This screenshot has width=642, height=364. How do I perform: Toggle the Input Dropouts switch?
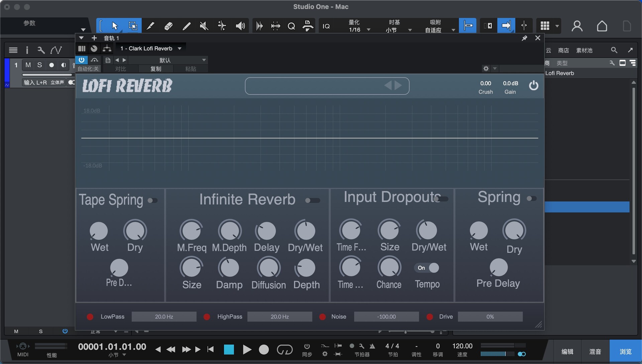pos(441,199)
